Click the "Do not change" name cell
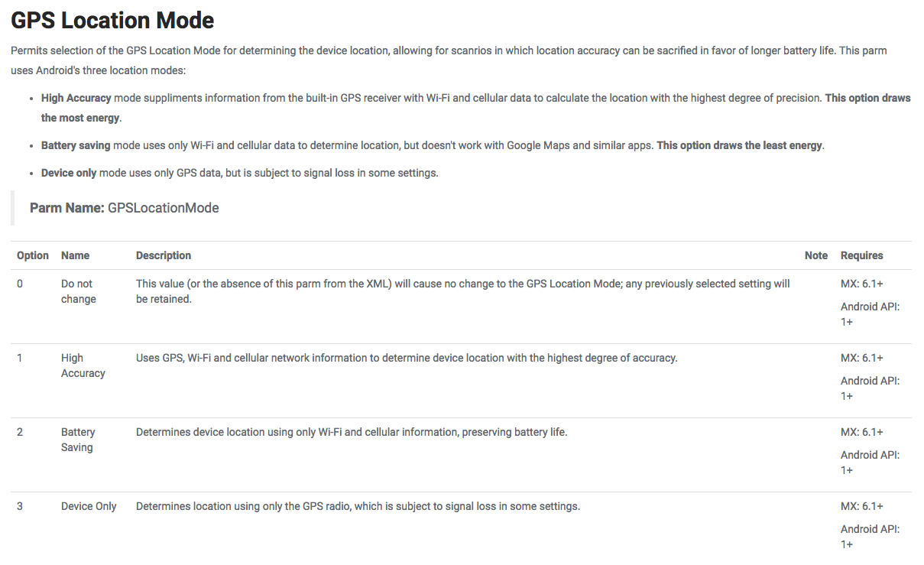Image resolution: width=924 pixels, height=565 pixels. tap(78, 291)
